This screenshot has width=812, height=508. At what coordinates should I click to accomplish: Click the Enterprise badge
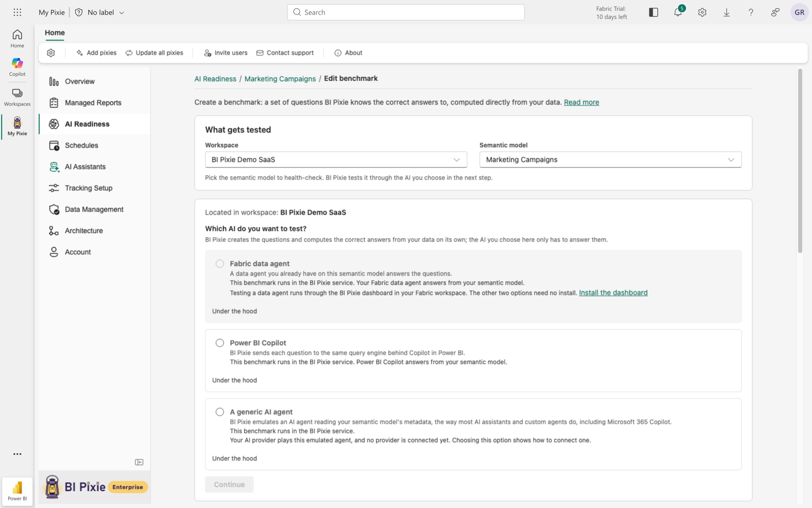coord(127,487)
